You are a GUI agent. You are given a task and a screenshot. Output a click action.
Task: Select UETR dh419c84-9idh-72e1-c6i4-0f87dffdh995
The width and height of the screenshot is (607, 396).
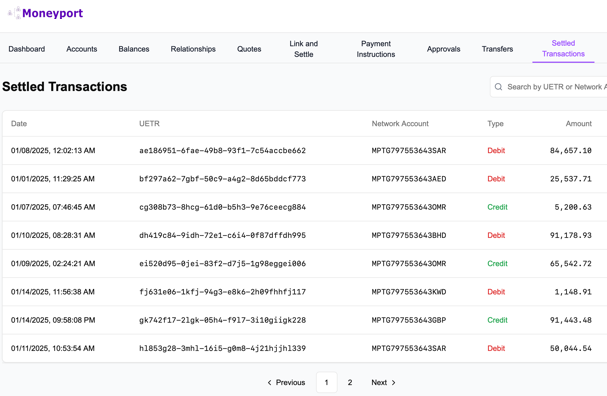pos(223,235)
